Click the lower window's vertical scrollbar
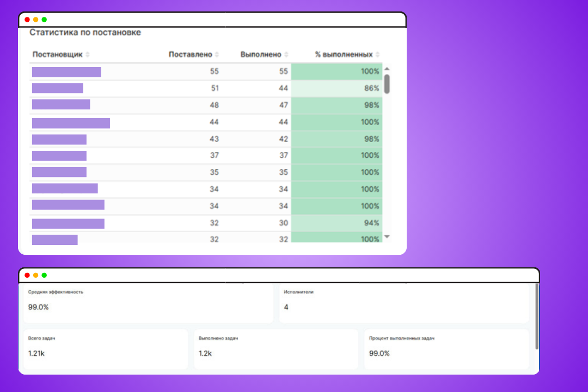The width and height of the screenshot is (588, 392). 537,317
